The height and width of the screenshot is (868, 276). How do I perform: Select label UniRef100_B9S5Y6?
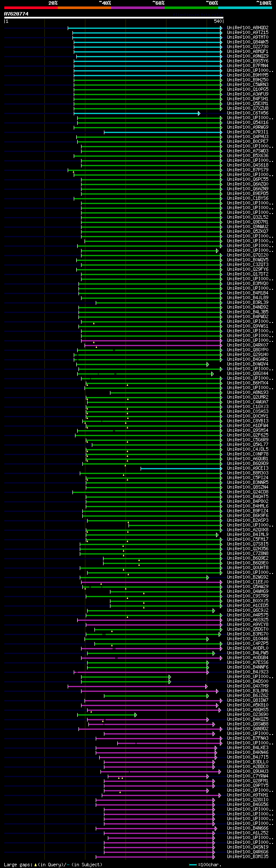pos(248,61)
